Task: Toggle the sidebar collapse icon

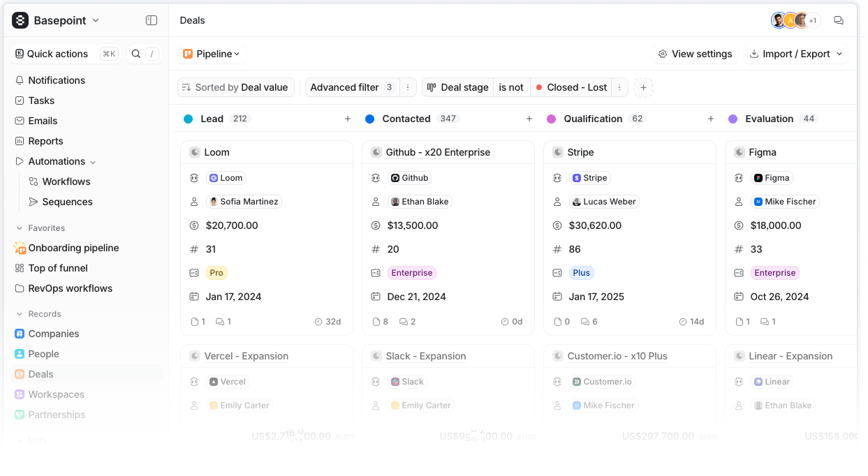Action: point(152,20)
